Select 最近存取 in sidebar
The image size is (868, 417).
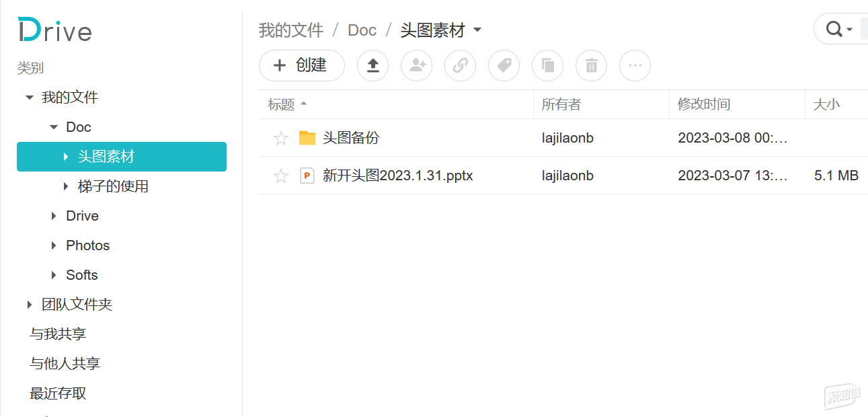(58, 393)
